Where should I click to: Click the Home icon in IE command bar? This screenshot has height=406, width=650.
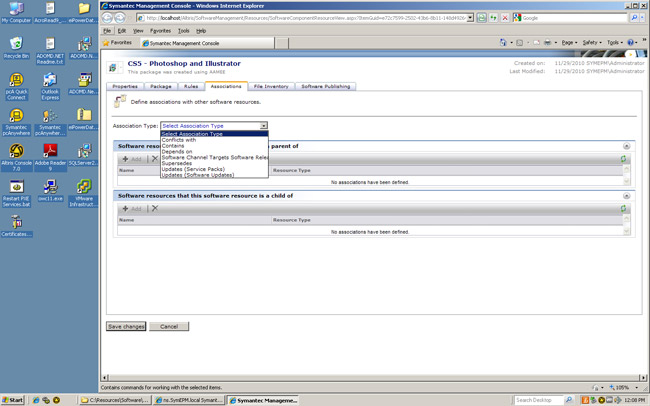[503, 42]
